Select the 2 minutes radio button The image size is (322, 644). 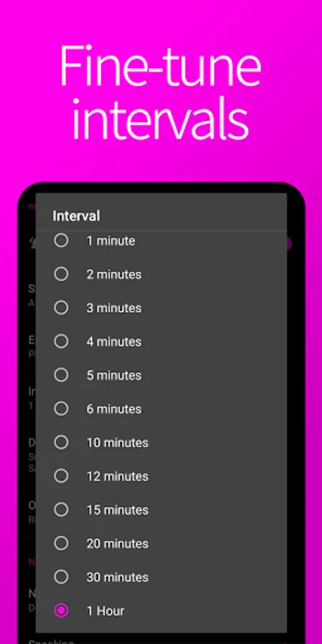coord(62,274)
